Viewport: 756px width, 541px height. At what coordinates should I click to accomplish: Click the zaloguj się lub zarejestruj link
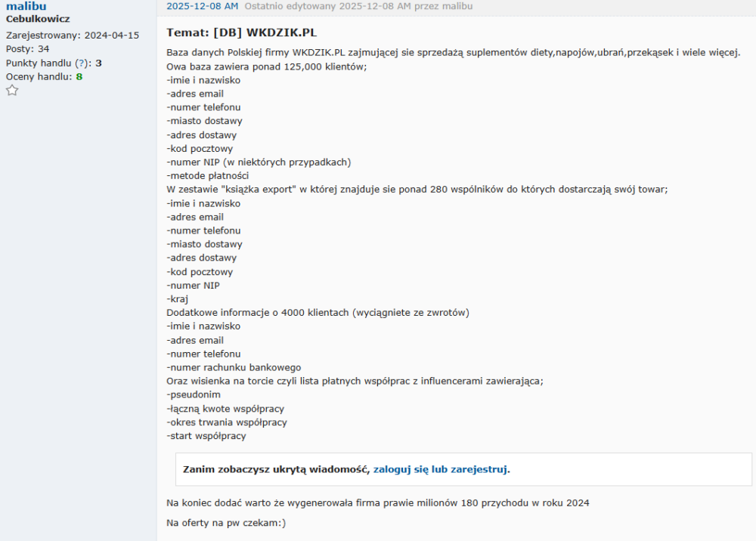pyautogui.click(x=441, y=469)
